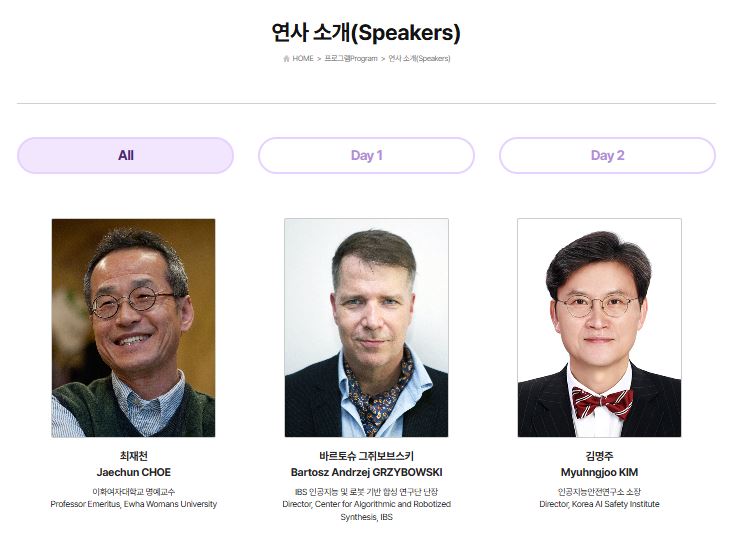Screen dimensions: 741x537
Task: Switch to the Day 2 tab
Action: [x=607, y=155]
